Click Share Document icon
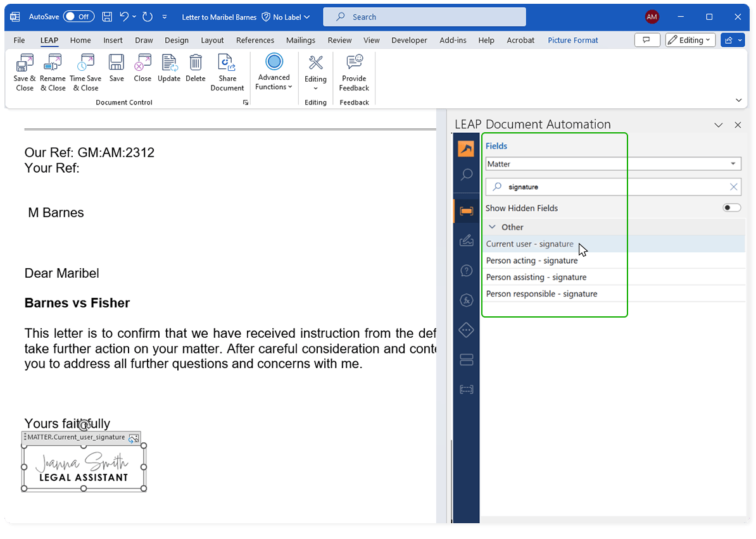Image resolution: width=756 pixels, height=539 pixels. pyautogui.click(x=227, y=73)
